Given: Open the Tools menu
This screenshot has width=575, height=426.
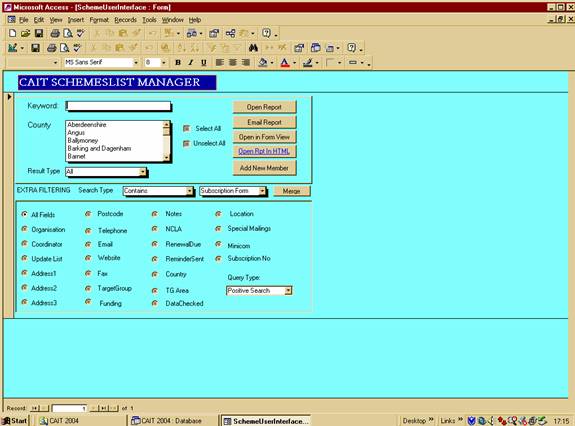Looking at the screenshot, I should click(x=149, y=20).
